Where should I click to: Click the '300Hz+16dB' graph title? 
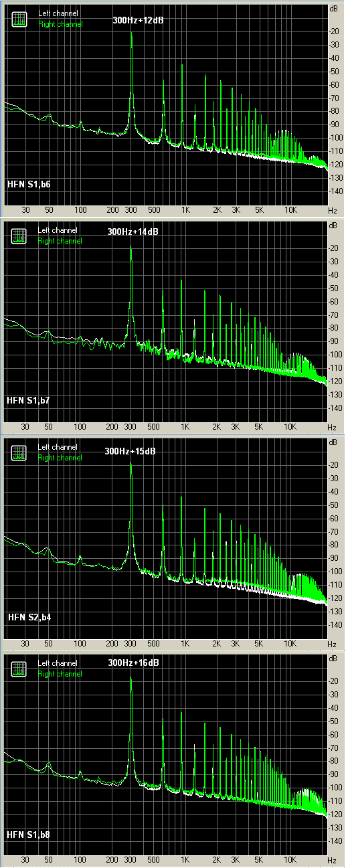pos(133,663)
